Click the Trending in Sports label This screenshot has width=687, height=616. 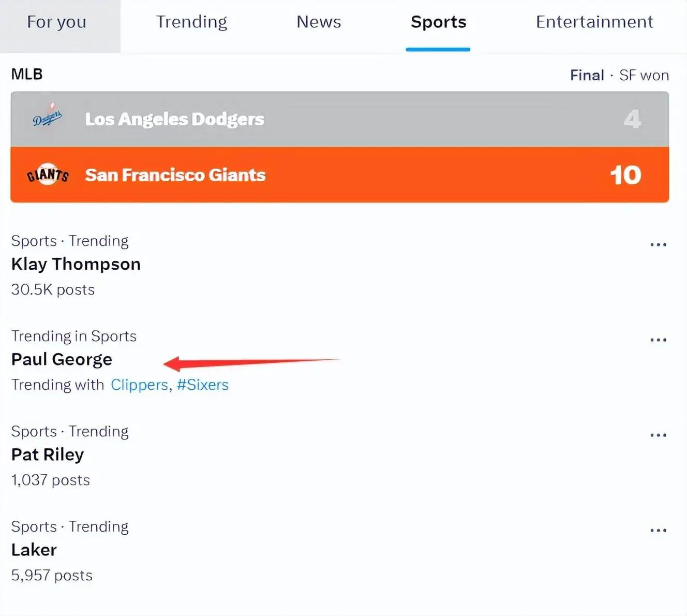point(74,336)
